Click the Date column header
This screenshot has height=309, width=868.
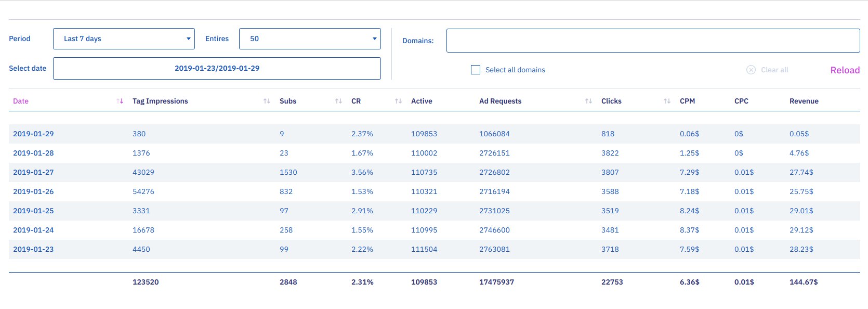21,101
